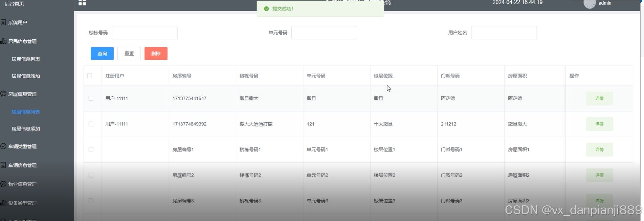The width and height of the screenshot is (644, 221).
Task: Click the 房屋编号 column header
Action: pyautogui.click(x=182, y=76)
